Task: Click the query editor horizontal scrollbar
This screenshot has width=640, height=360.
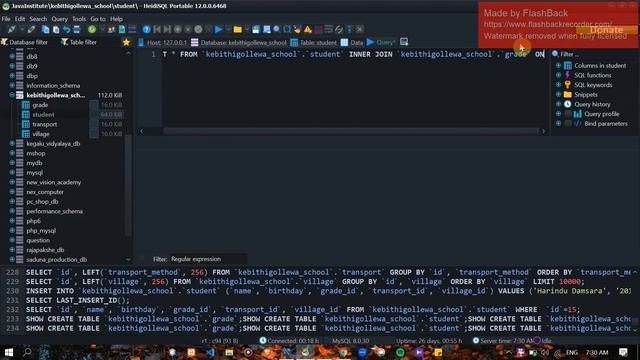Action: coord(351,131)
